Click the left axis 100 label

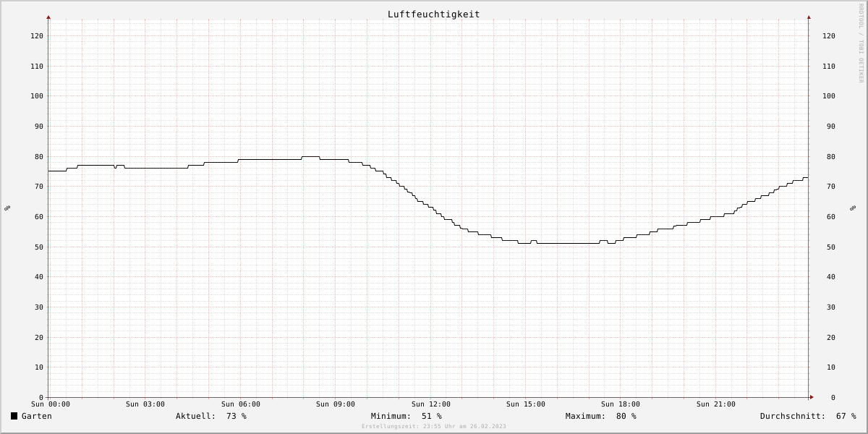pyautogui.click(x=37, y=96)
